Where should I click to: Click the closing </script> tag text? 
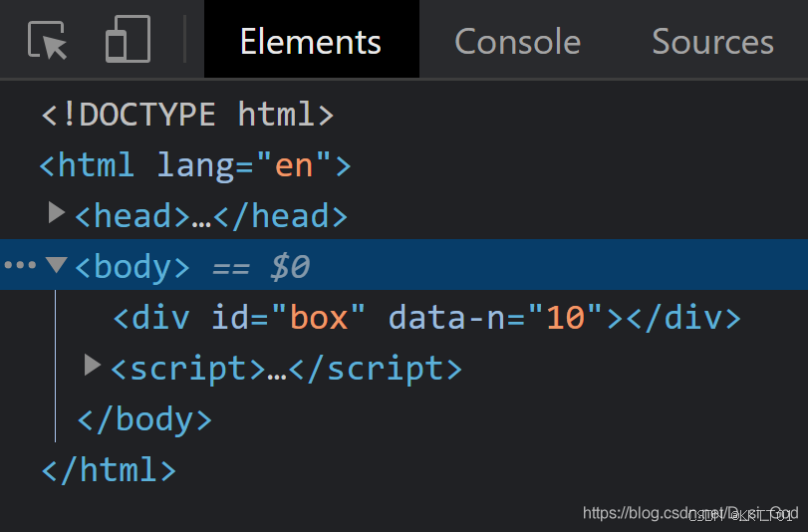tap(376, 368)
